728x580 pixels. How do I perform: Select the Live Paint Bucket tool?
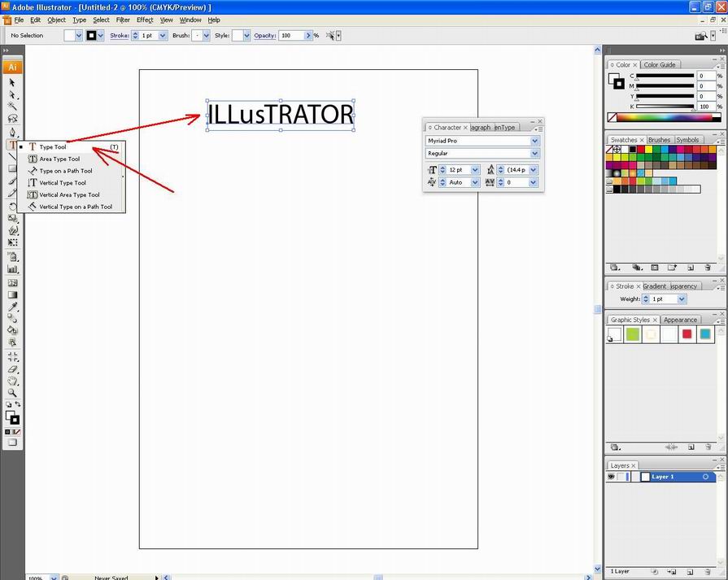[x=12, y=330]
